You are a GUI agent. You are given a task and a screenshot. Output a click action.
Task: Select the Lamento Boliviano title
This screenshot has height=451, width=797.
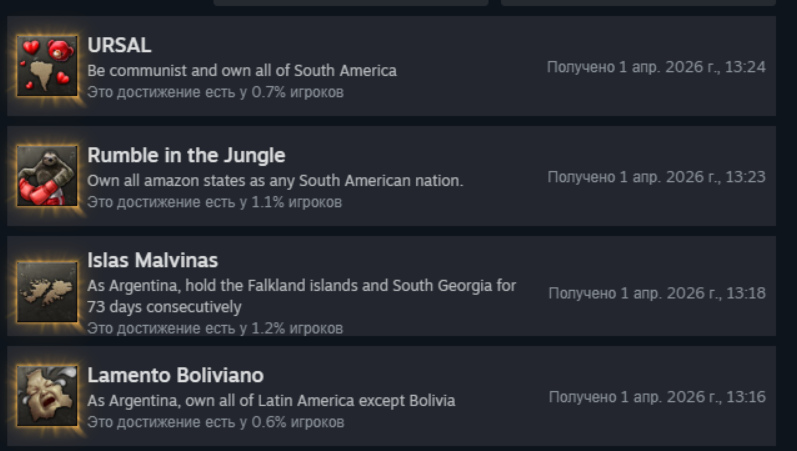pyautogui.click(x=175, y=375)
